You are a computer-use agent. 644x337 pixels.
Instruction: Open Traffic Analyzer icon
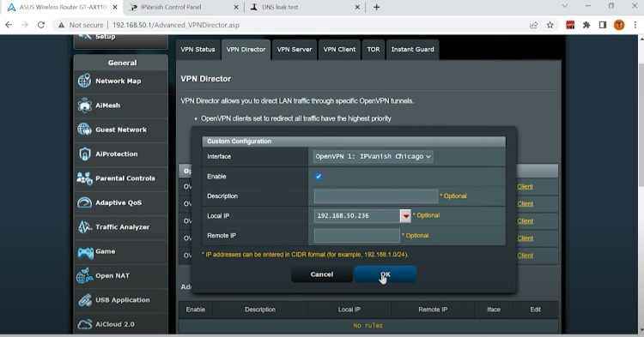84,226
